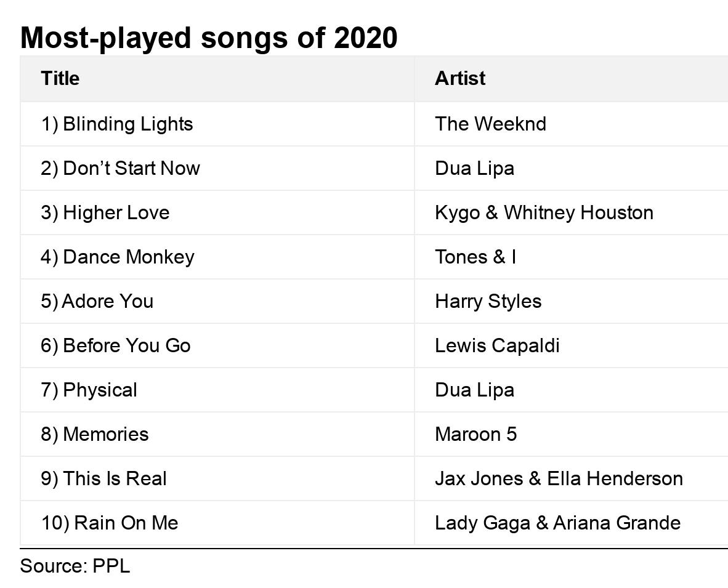Select the Lewis Capaldi cell
728x588 pixels.
click(497, 345)
